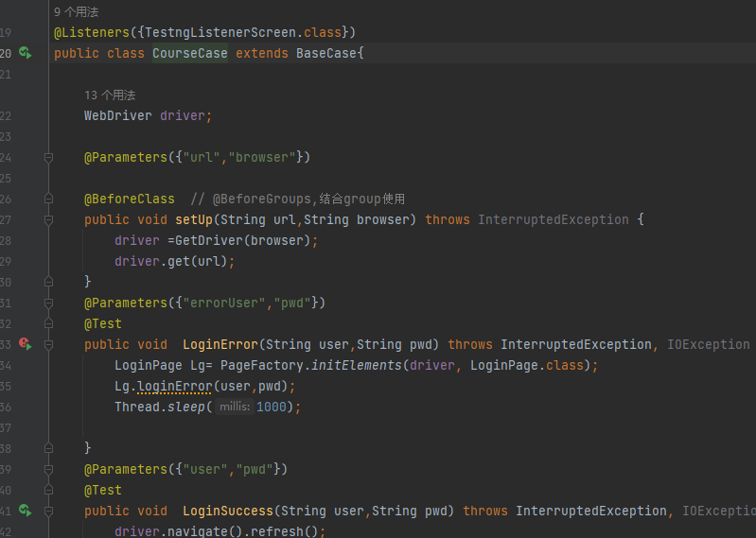Click the "errorUser" string literal
The image size is (756, 538).
tap(224, 303)
